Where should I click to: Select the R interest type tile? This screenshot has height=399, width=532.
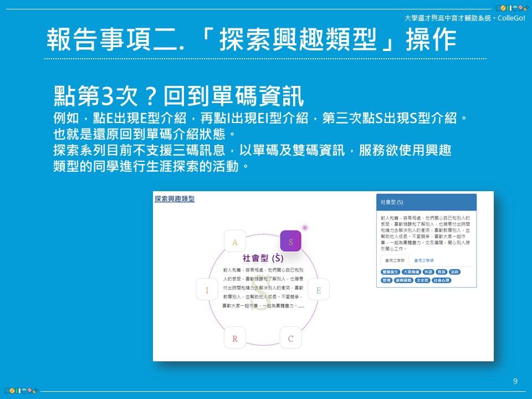(x=235, y=338)
